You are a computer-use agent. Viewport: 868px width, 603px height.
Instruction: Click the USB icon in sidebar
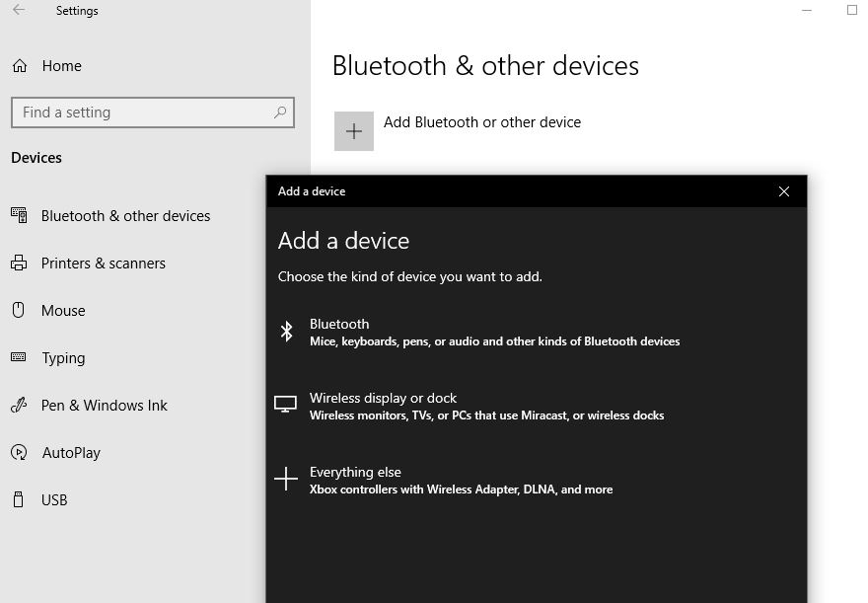19,499
